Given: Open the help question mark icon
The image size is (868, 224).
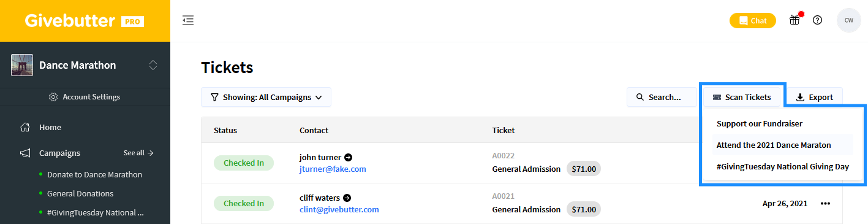Looking at the screenshot, I should coord(817,20).
